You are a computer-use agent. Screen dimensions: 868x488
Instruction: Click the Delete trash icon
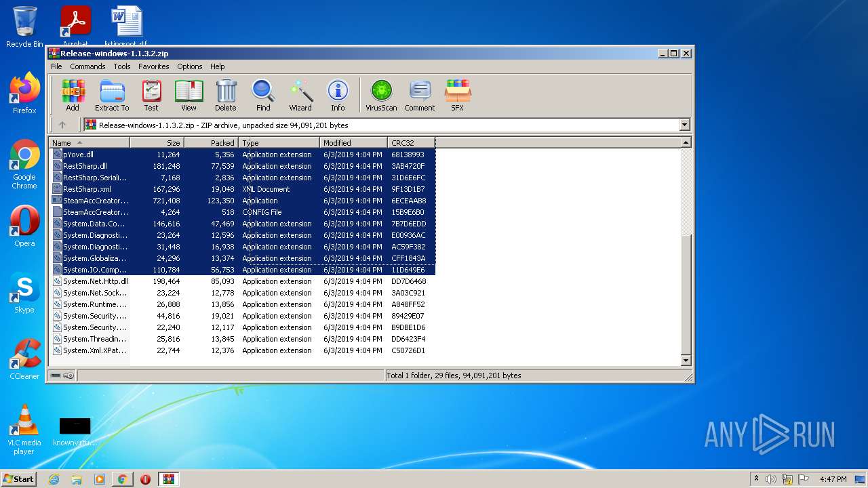[226, 96]
